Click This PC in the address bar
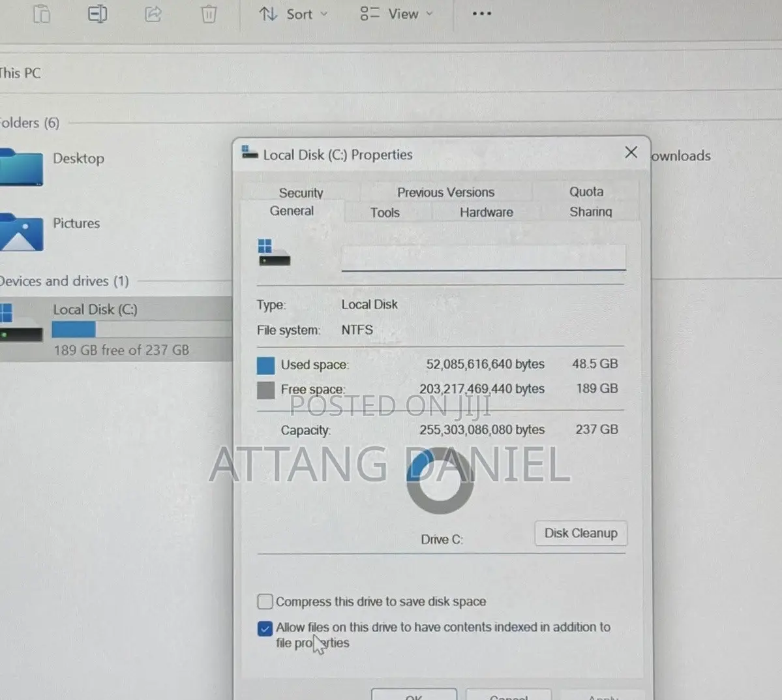782x700 pixels. point(20,73)
